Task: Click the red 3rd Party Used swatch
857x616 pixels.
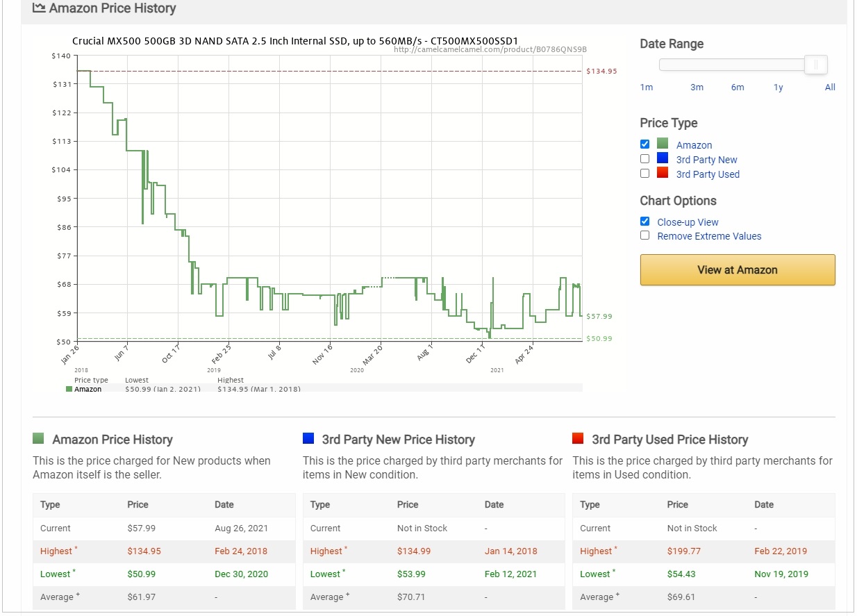Action: coord(663,173)
